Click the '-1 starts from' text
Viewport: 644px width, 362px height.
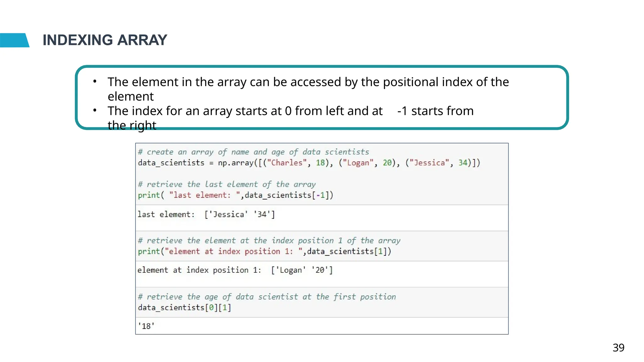pos(435,111)
